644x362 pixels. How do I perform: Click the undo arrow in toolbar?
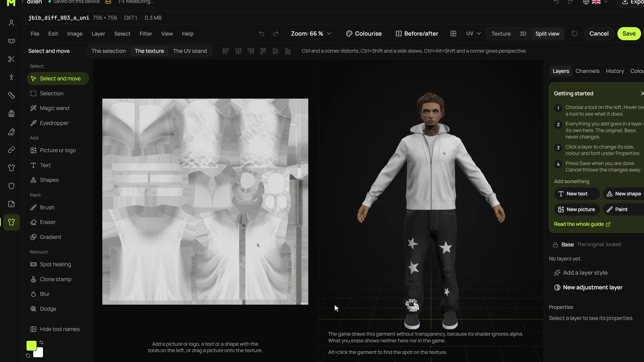(262, 34)
